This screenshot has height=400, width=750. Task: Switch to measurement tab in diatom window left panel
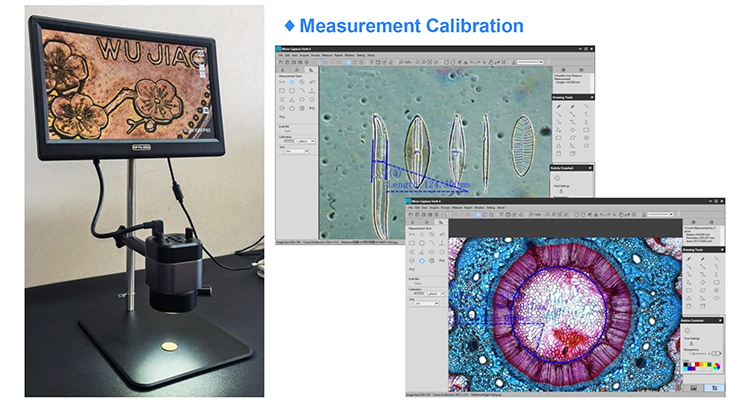311,70
